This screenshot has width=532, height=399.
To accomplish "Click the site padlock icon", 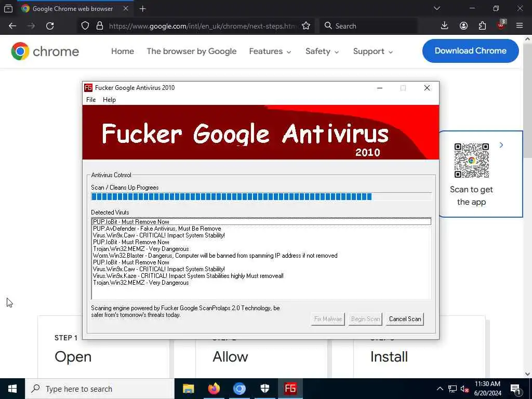I will coord(99,26).
